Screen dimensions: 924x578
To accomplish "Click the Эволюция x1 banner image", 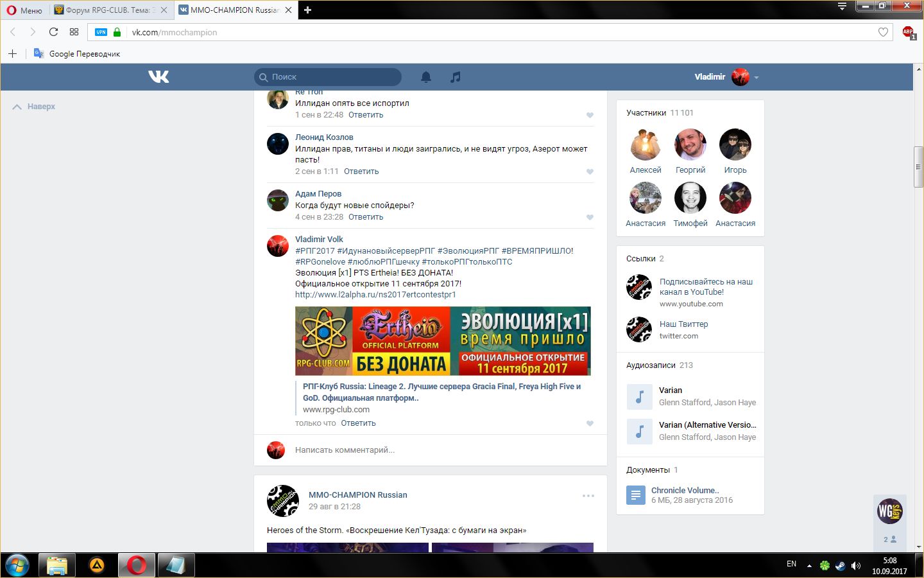I will click(443, 341).
